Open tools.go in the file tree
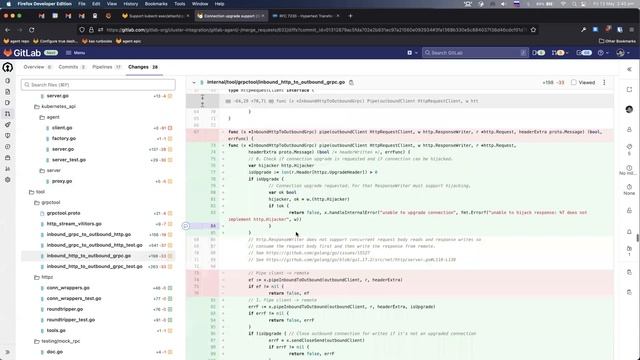640x360 pixels. point(56,331)
